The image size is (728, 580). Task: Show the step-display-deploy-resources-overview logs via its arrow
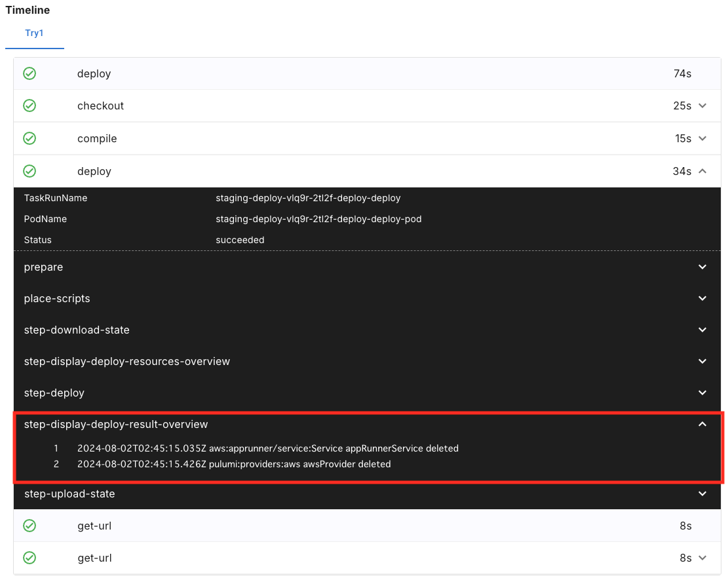click(x=702, y=362)
